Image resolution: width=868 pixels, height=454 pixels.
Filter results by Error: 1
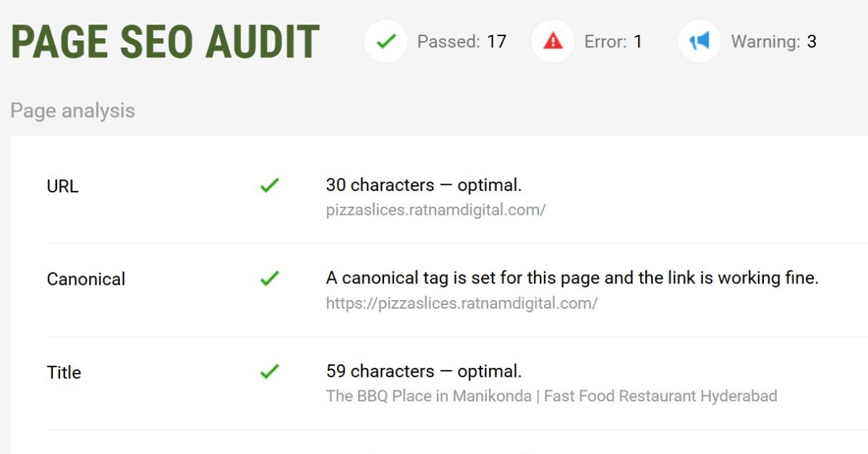[x=614, y=42]
